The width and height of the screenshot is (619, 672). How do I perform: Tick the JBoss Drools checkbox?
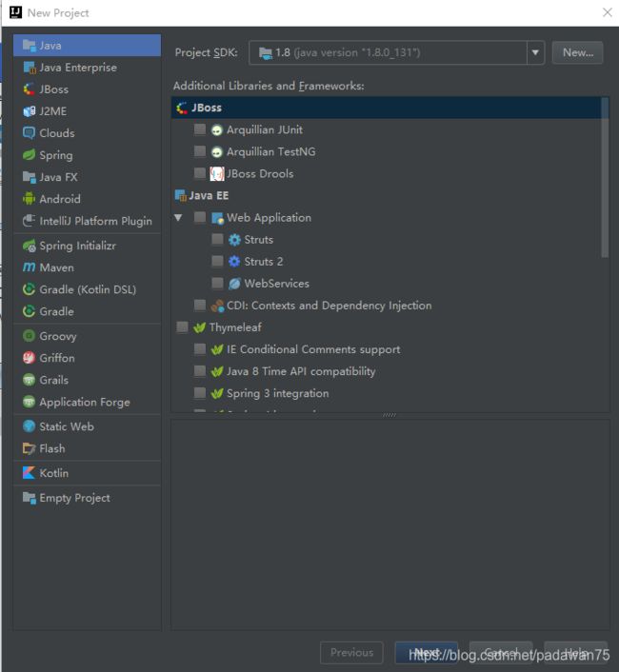point(200,173)
